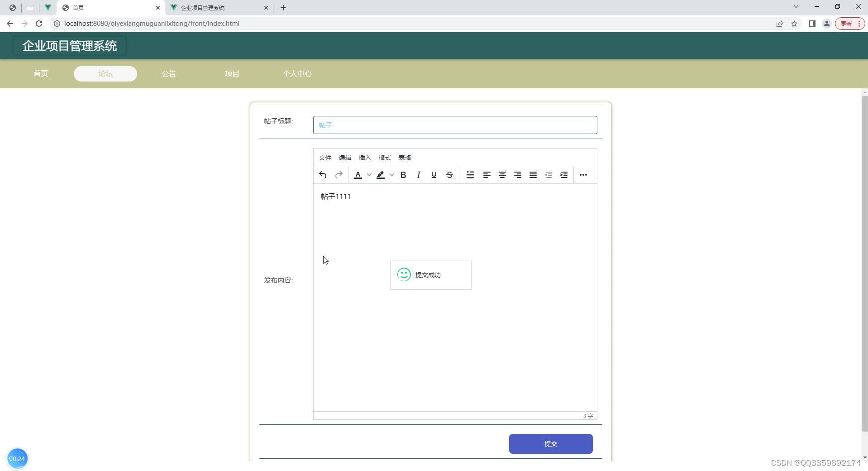Go back in browser history
This screenshot has height=471, width=868.
point(10,24)
